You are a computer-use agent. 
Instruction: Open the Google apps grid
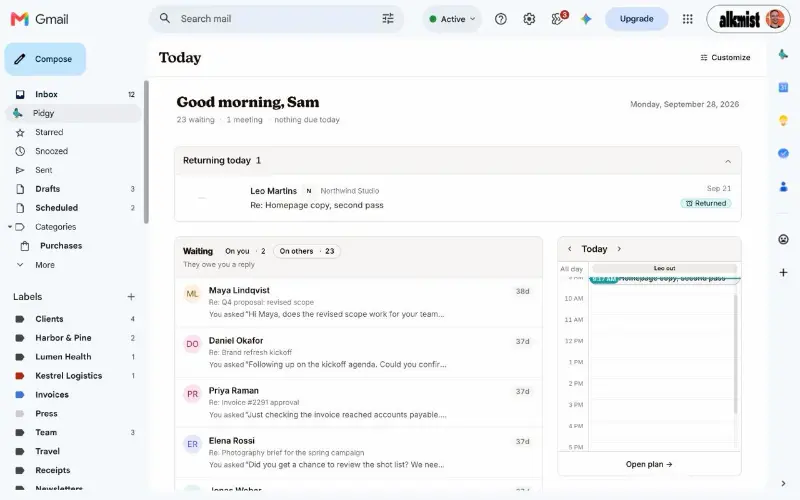pos(687,19)
